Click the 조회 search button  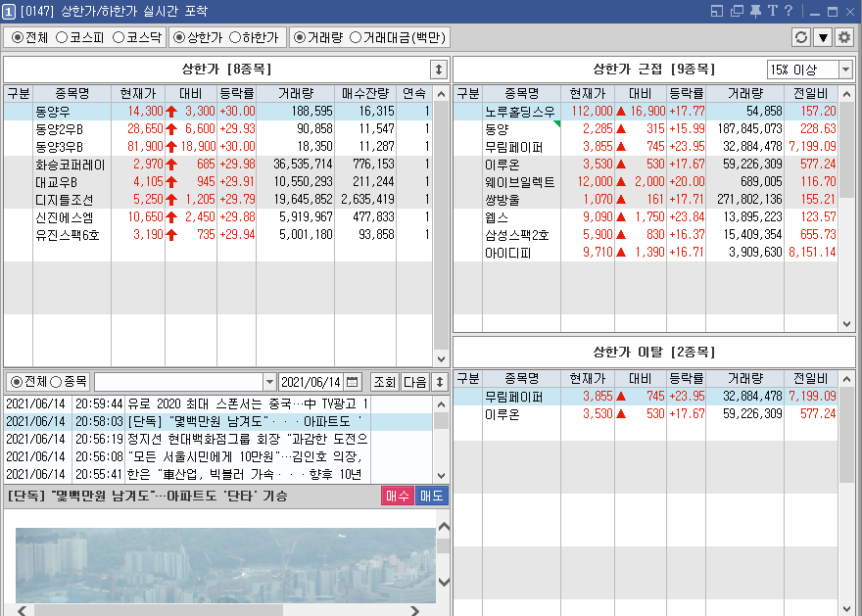pyautogui.click(x=384, y=381)
